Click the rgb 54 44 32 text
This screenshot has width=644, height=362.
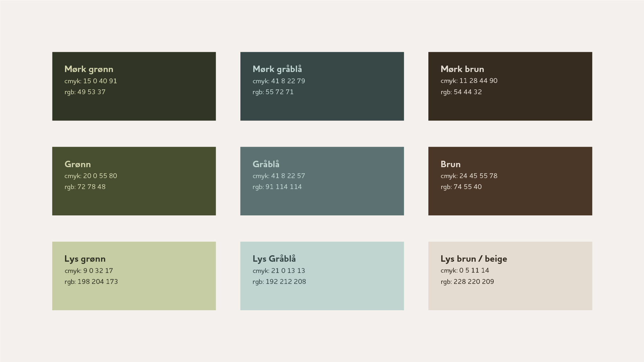(x=461, y=92)
